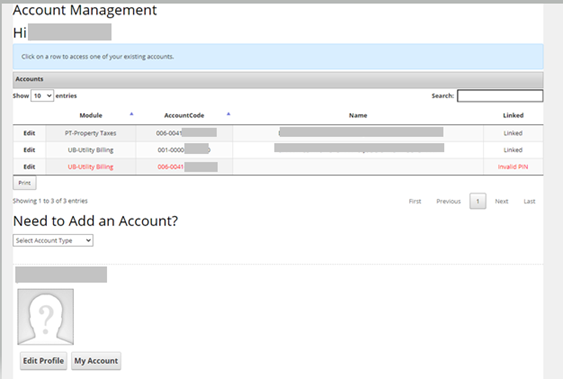Viewport: 563px width, 379px height.
Task: Go to First page of accounts
Action: (x=415, y=201)
